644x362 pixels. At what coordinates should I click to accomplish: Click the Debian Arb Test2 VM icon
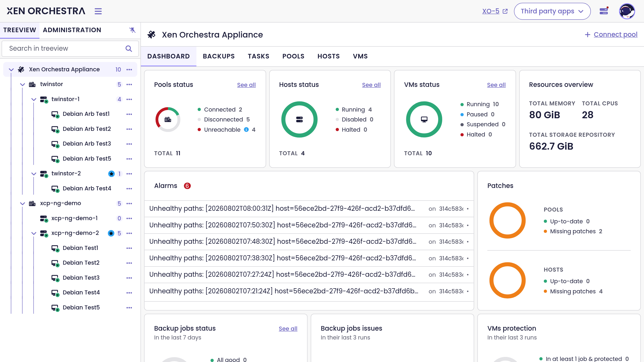point(55,129)
